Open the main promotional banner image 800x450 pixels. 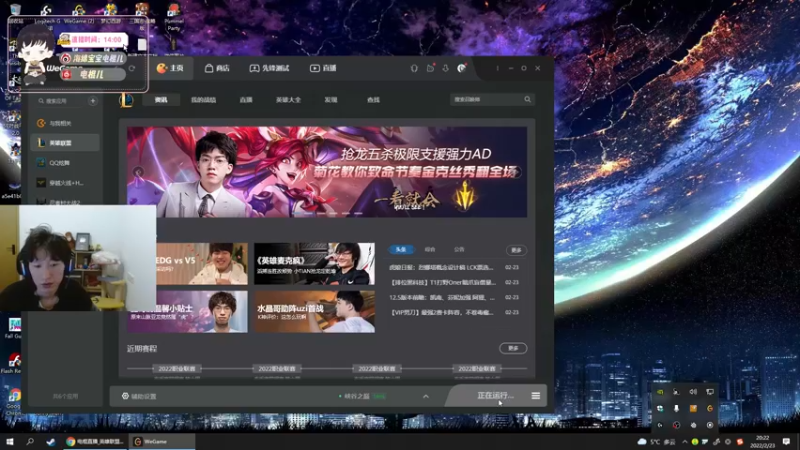[x=327, y=172]
